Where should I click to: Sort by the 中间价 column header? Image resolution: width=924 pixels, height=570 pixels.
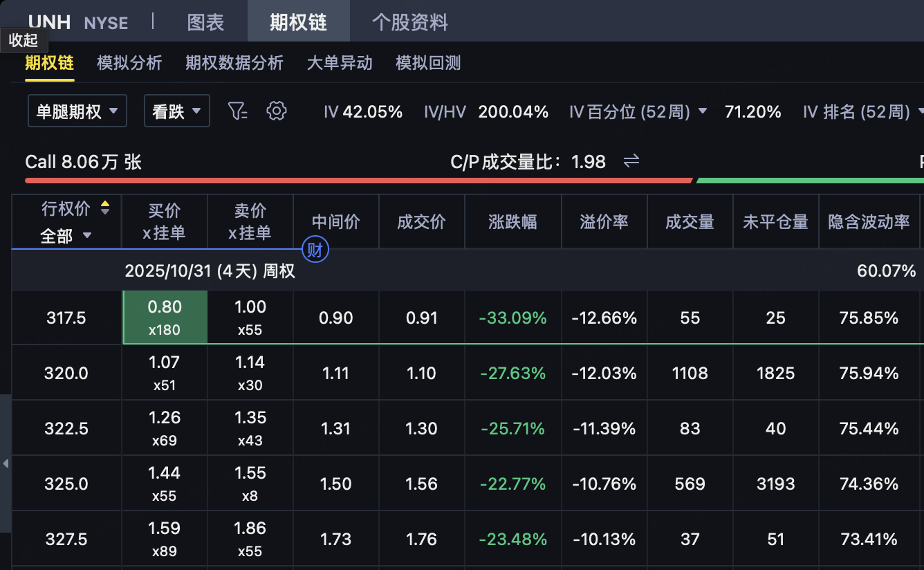click(336, 221)
